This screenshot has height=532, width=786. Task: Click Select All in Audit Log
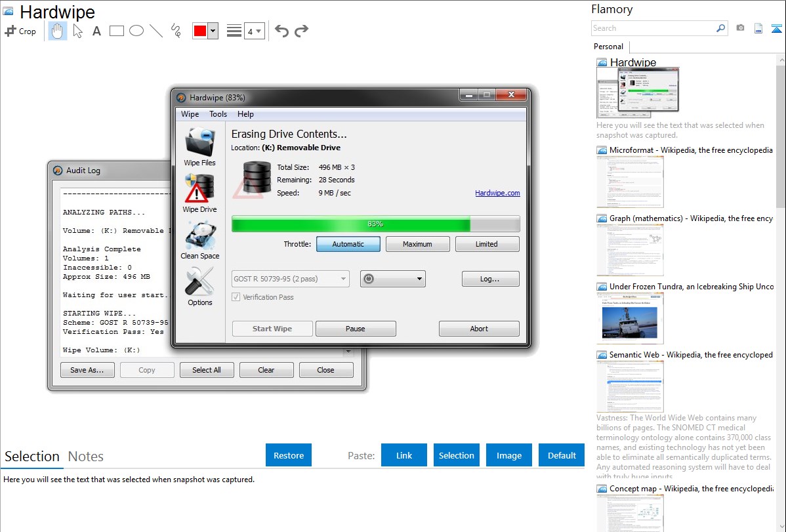tap(207, 370)
